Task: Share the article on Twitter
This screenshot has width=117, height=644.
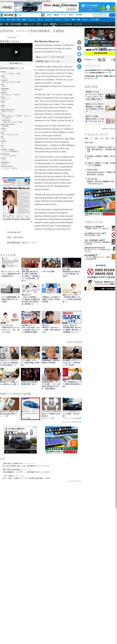Action: (x=79, y=54)
